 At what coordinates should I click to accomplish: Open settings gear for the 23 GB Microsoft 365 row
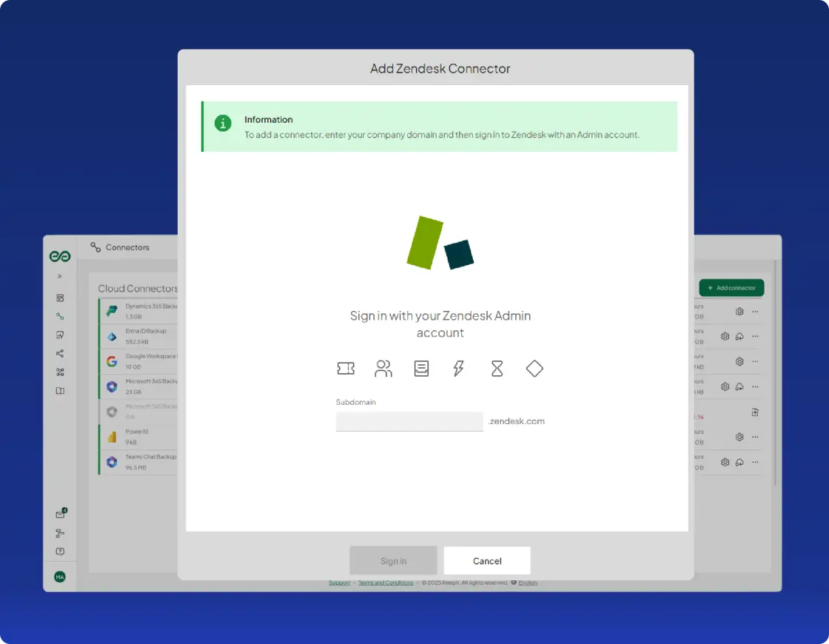pyautogui.click(x=725, y=386)
